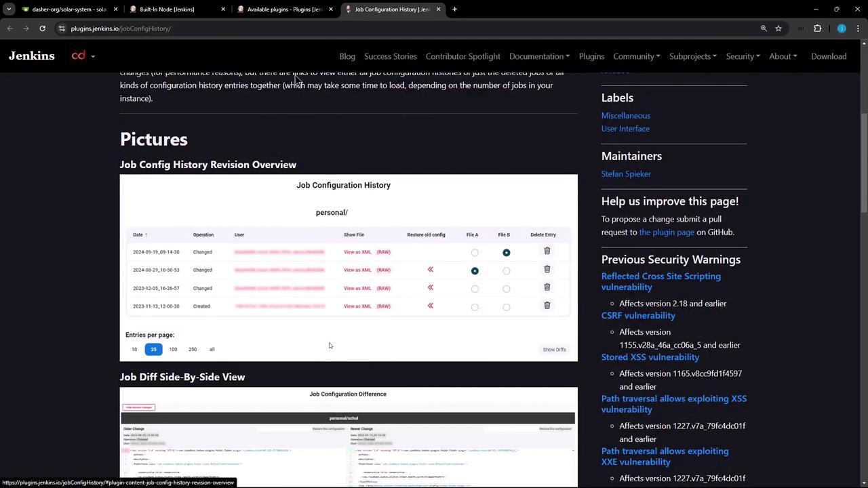Delete the 2024-09-19 entry with trash icon

coord(547,251)
